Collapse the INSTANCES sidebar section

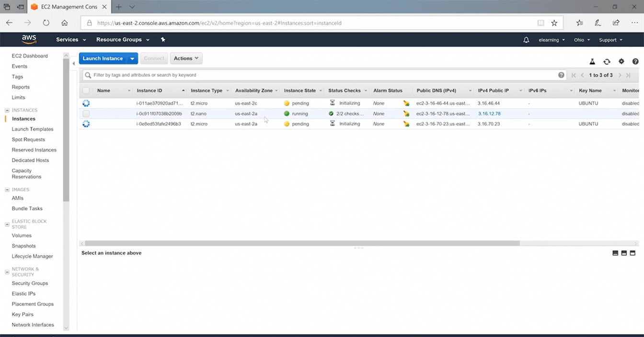[x=7, y=111]
